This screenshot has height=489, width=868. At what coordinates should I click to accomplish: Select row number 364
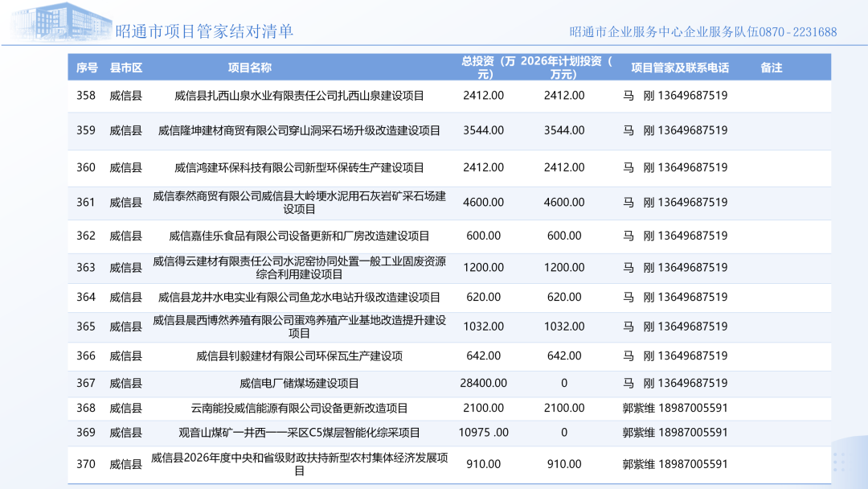tap(86, 298)
